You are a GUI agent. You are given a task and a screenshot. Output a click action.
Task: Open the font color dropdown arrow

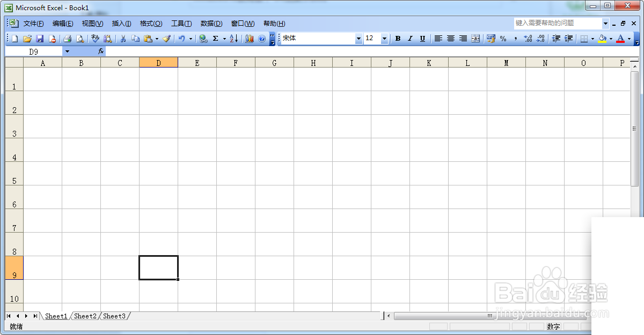(629, 39)
